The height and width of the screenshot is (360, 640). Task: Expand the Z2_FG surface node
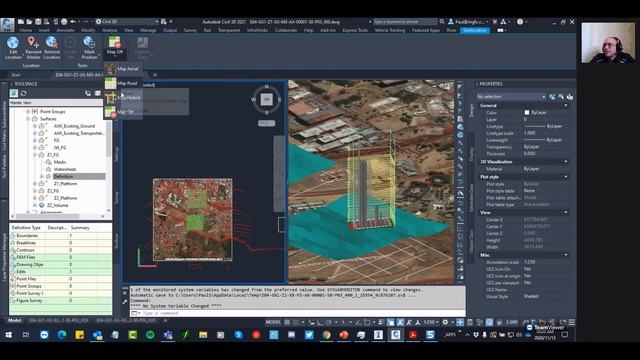[35, 191]
